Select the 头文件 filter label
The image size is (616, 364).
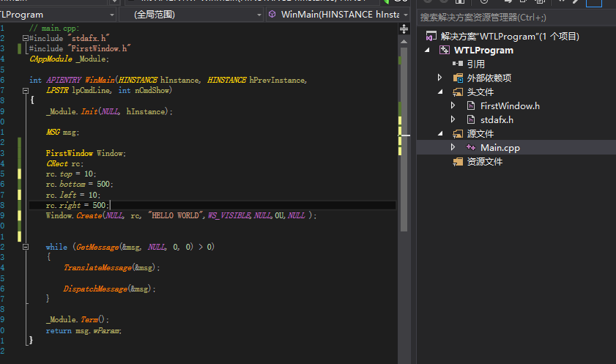480,92
